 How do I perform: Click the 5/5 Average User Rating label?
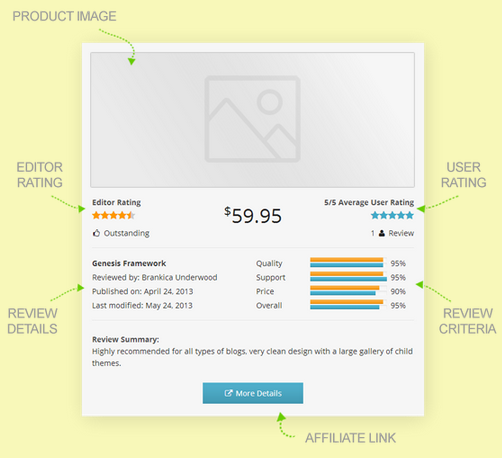pos(369,202)
